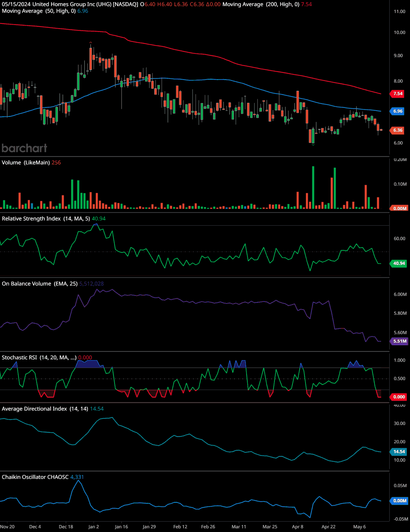Click the red 0.00M volume tag
410x532 pixels.
[x=399, y=209]
